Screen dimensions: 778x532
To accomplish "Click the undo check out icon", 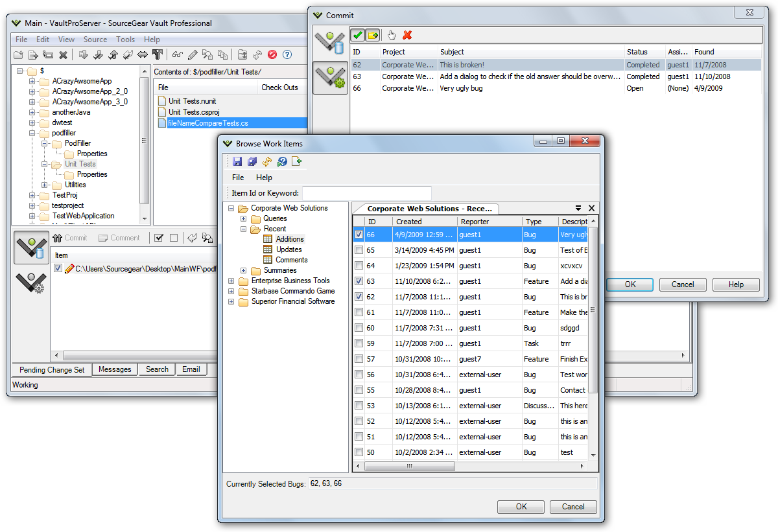I will pyautogui.click(x=128, y=55).
